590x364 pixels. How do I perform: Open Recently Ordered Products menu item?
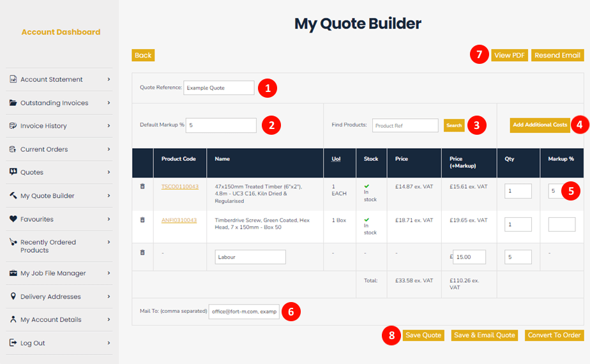(59, 246)
